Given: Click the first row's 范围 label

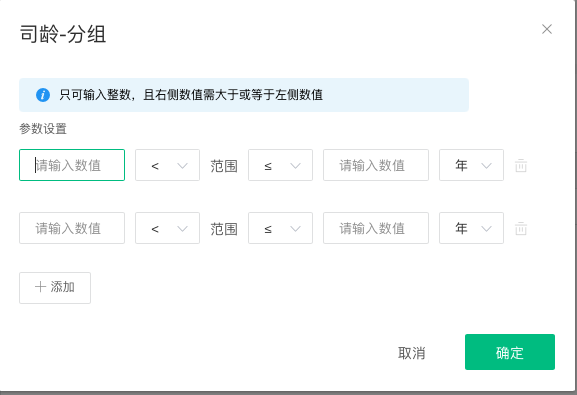Looking at the screenshot, I should (x=224, y=166).
